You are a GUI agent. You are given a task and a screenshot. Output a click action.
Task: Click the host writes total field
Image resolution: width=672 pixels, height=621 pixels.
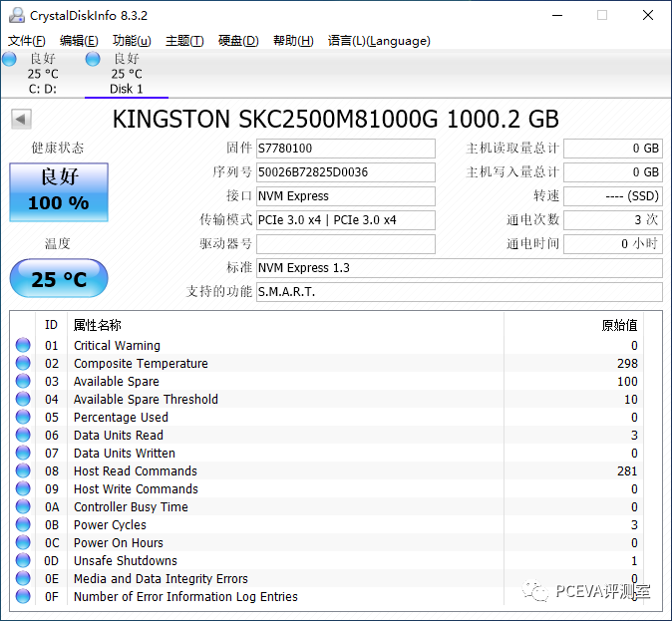[613, 172]
